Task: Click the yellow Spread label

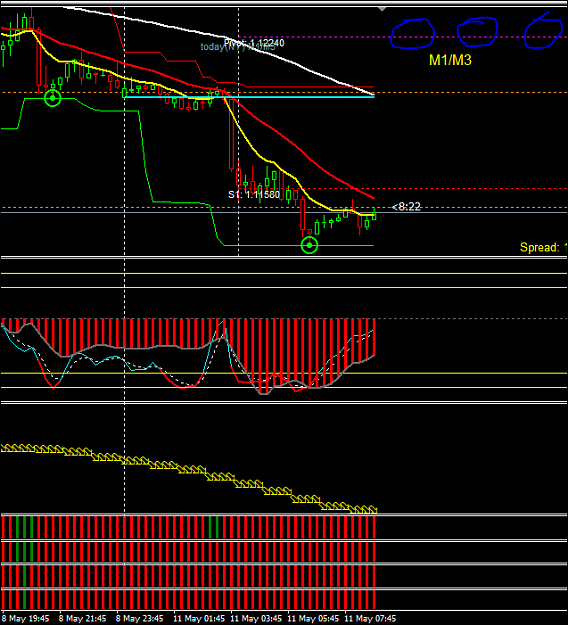Action: click(x=544, y=248)
